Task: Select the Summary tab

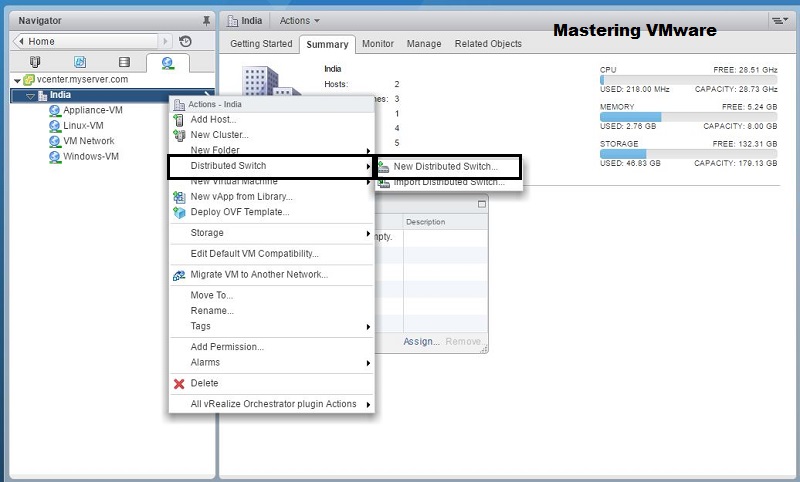Action: click(x=327, y=44)
